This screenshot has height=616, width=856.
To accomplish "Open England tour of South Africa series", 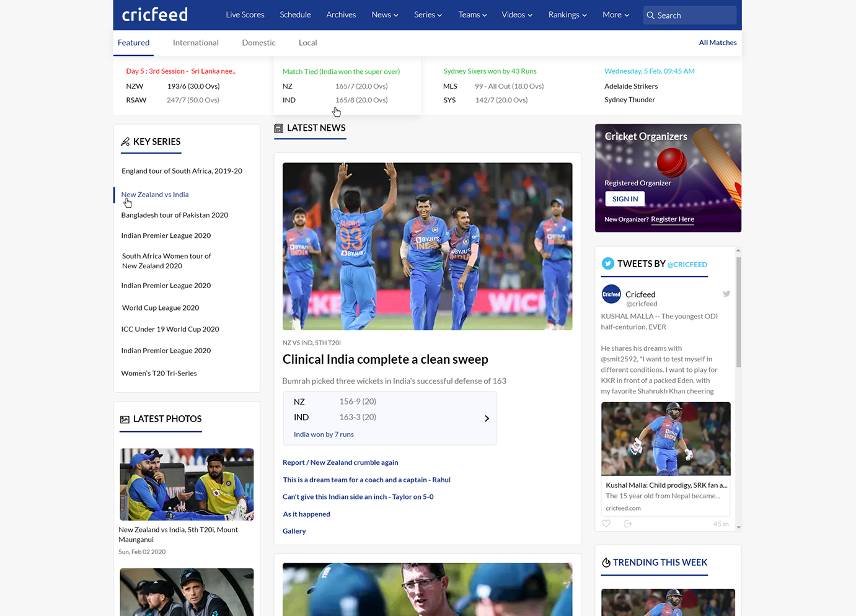I will pos(182,171).
